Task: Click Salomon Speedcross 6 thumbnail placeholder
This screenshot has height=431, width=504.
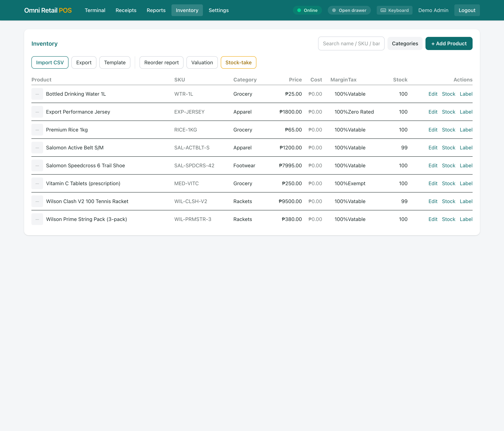Action: (x=37, y=165)
